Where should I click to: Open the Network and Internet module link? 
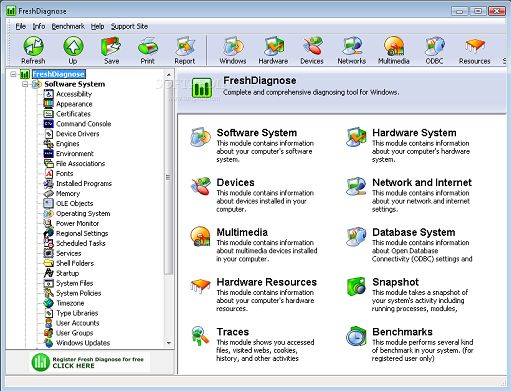pyautogui.click(x=422, y=182)
